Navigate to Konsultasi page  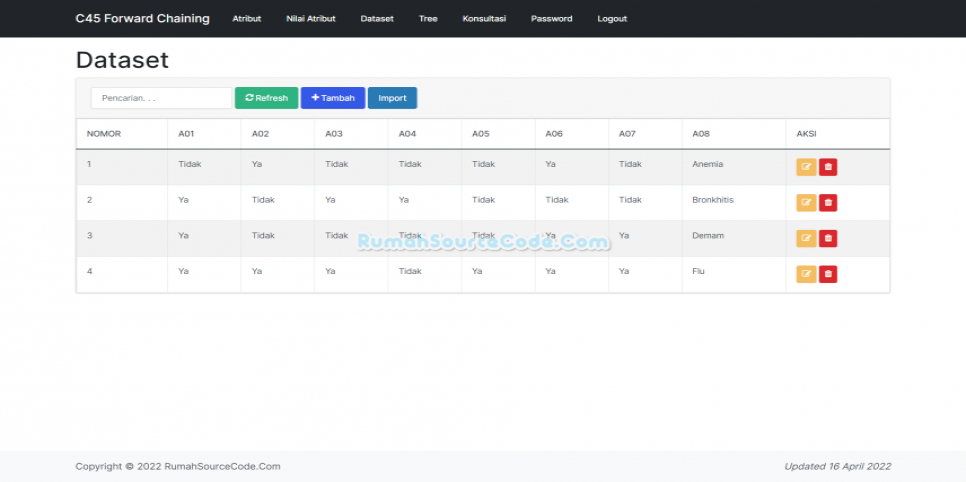484,19
